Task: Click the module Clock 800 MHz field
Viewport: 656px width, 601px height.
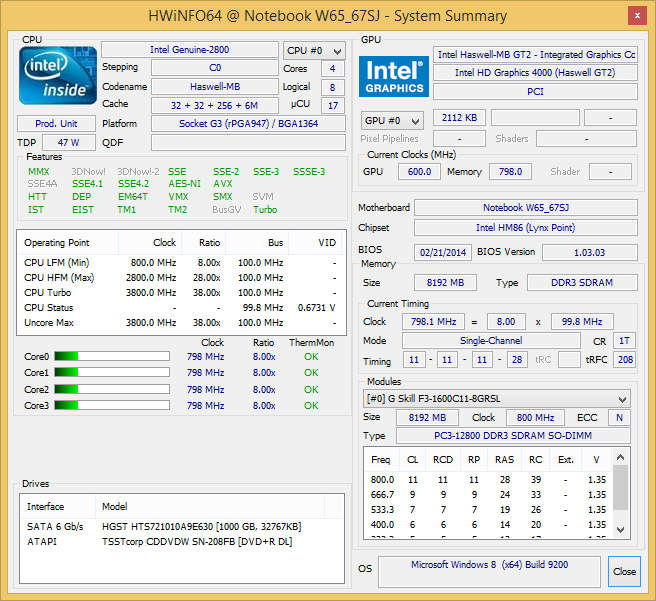Action: click(x=536, y=418)
